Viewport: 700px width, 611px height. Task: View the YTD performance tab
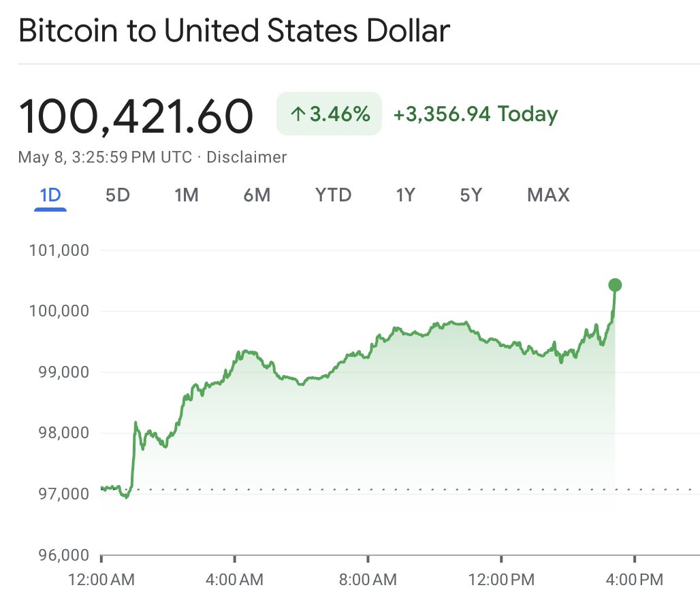(x=333, y=195)
